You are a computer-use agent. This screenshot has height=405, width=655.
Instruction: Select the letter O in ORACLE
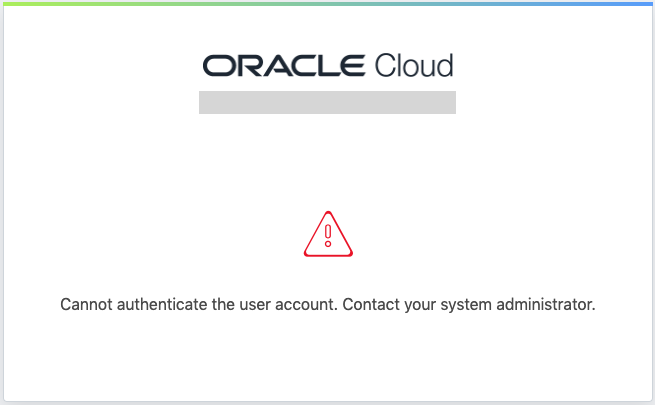point(217,66)
